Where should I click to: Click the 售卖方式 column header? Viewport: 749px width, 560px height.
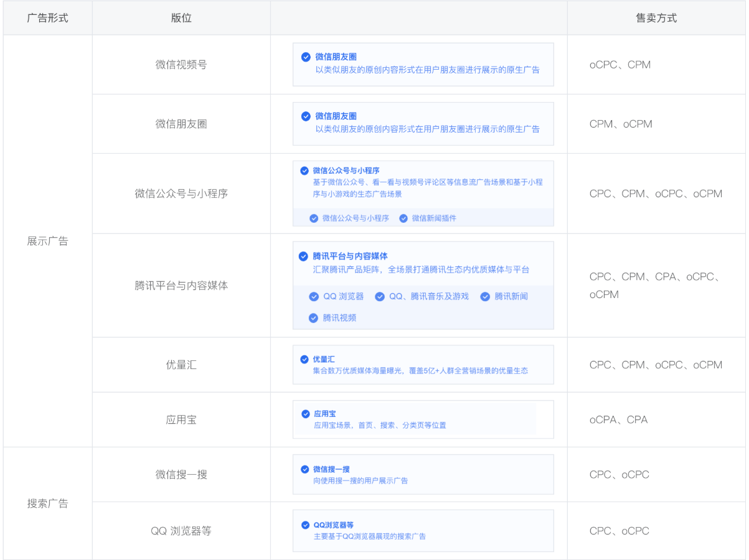[x=656, y=17]
